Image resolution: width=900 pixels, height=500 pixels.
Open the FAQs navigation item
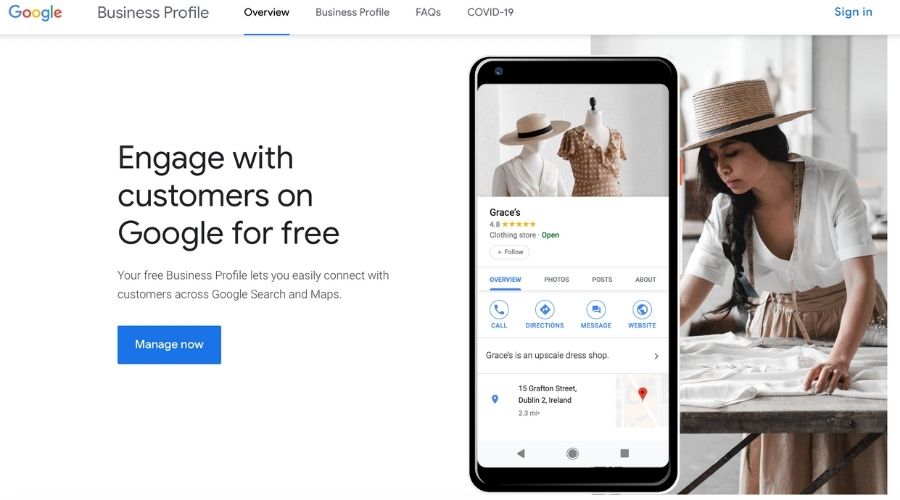tap(428, 13)
